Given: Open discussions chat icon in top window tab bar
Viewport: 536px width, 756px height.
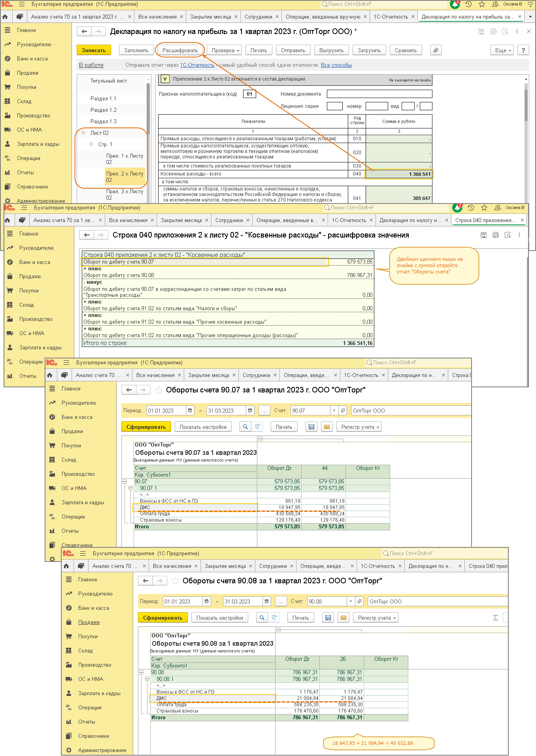Looking at the screenshot, I should (19, 17).
